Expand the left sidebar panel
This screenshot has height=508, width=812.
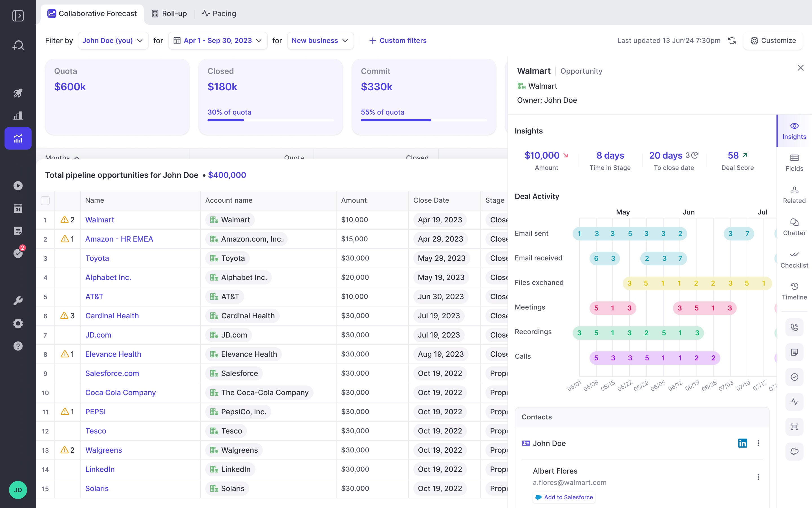point(18,16)
